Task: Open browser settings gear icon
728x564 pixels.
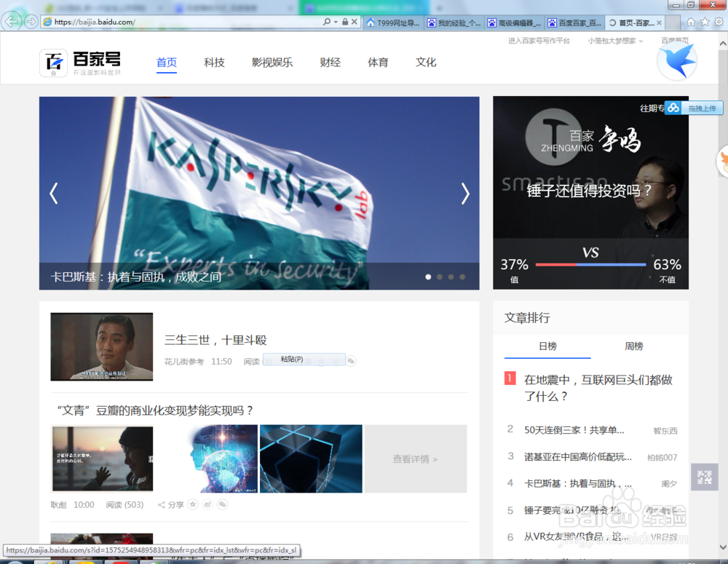Action: coord(719,22)
